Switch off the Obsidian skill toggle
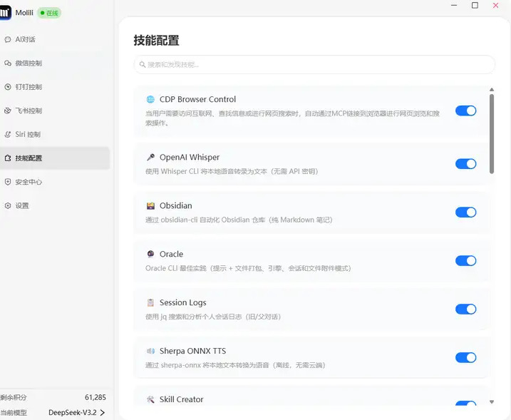The width and height of the screenshot is (511, 420). 465,212
